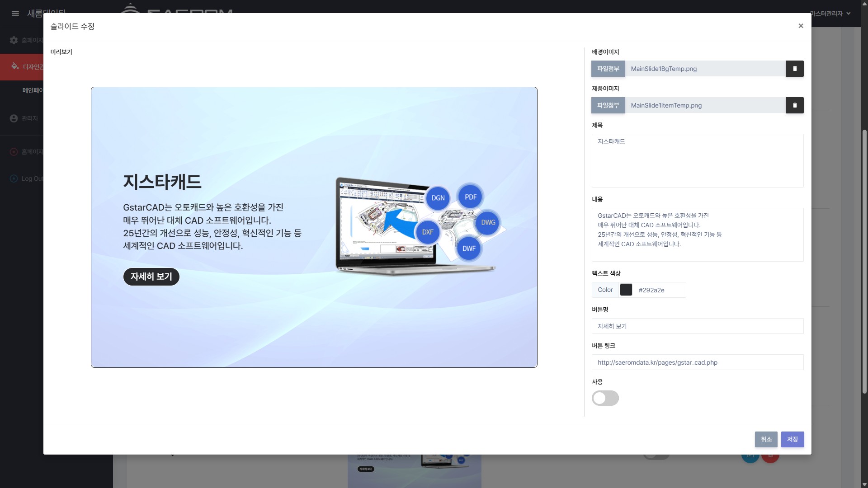
Task: Click the title text area containing 지스타캐드
Action: [x=697, y=160]
